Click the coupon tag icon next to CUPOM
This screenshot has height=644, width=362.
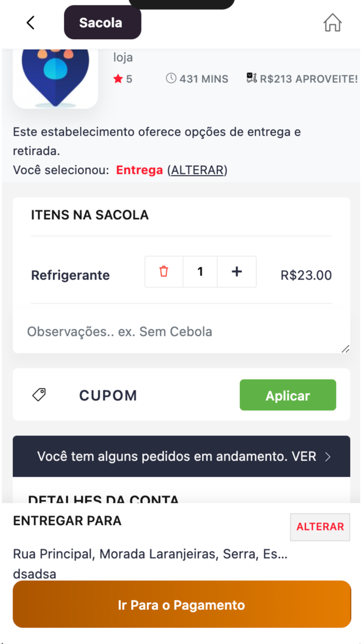39,394
